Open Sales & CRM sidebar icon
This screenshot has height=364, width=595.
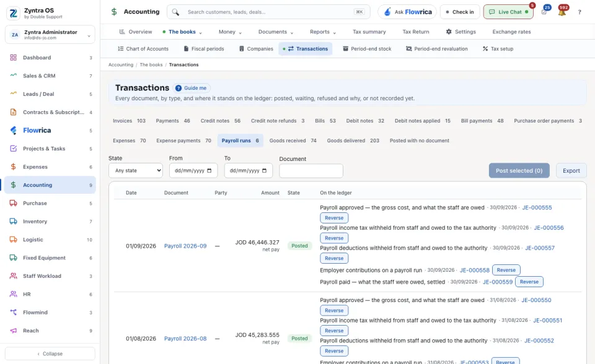pos(13,76)
